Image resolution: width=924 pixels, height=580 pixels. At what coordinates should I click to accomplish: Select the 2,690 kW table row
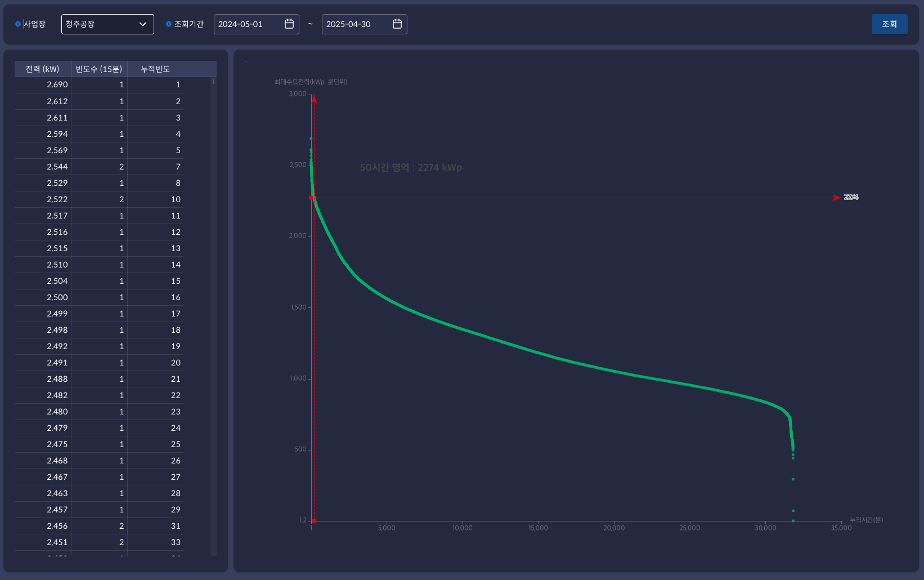click(98, 84)
